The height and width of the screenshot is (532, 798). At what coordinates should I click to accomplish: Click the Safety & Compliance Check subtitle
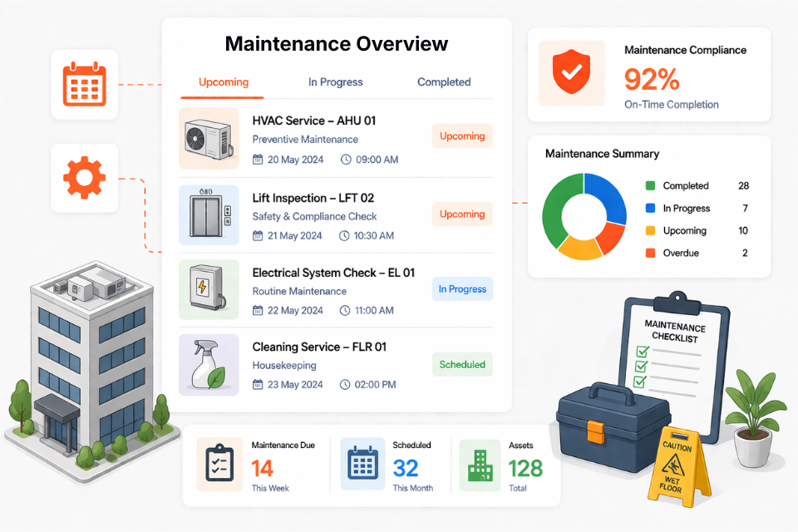coord(314,216)
